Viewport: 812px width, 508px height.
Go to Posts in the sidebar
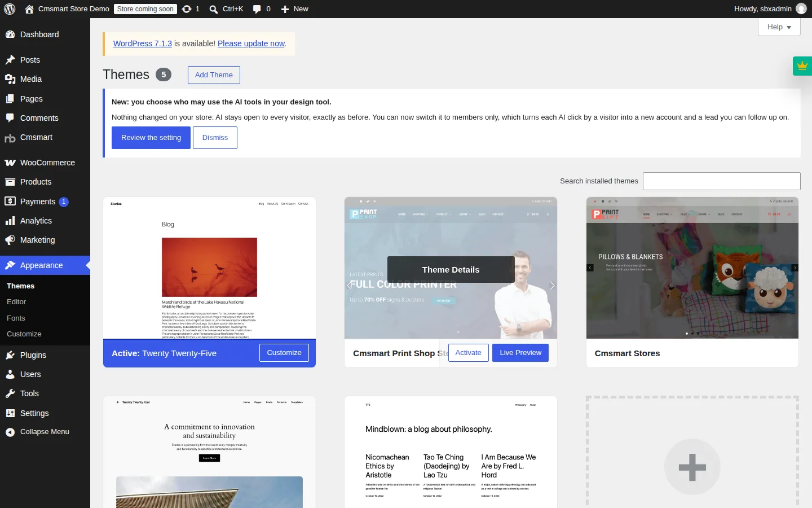(45, 60)
